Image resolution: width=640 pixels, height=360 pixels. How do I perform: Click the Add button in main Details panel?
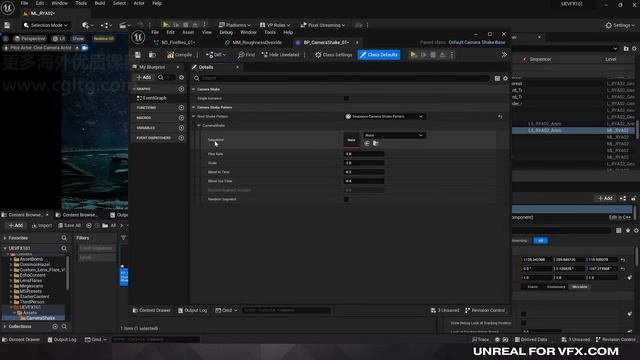click(x=605, y=198)
